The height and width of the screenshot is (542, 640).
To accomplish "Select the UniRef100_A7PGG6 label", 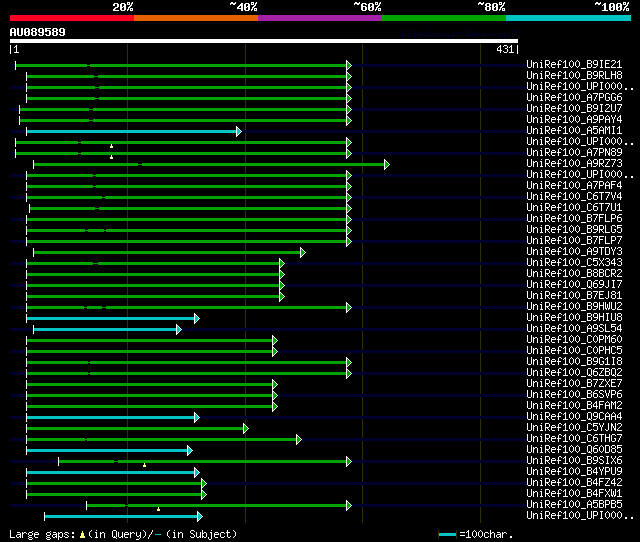I will coord(574,98).
